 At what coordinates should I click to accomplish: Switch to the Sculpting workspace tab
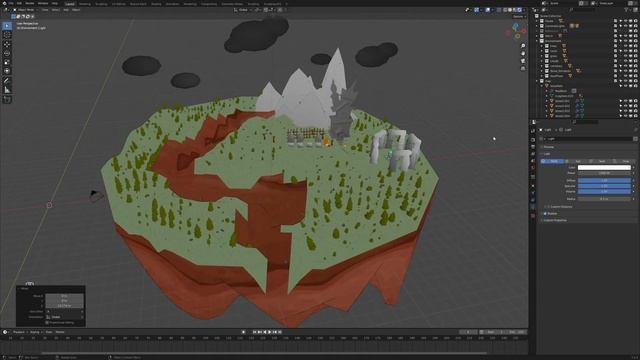[x=101, y=4]
